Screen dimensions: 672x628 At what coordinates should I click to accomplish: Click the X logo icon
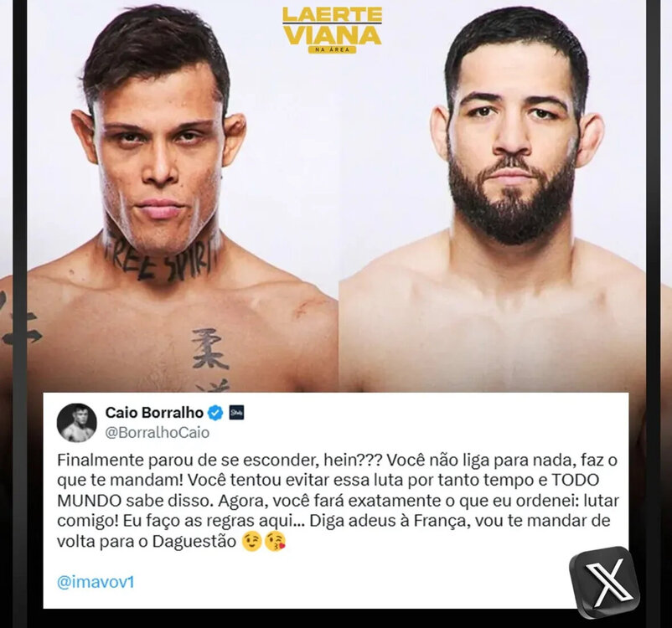coord(605,584)
